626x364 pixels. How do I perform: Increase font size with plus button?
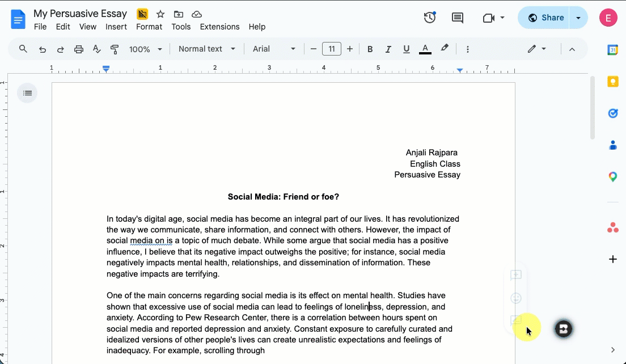[350, 49]
